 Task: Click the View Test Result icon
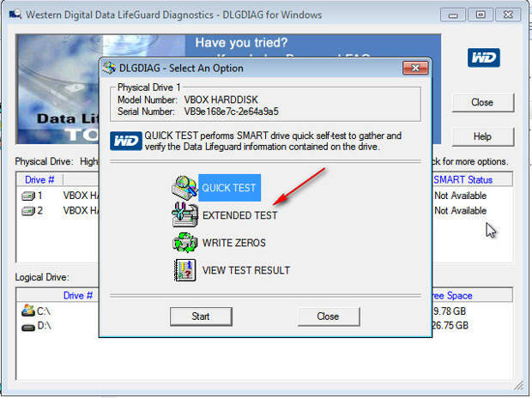click(184, 270)
